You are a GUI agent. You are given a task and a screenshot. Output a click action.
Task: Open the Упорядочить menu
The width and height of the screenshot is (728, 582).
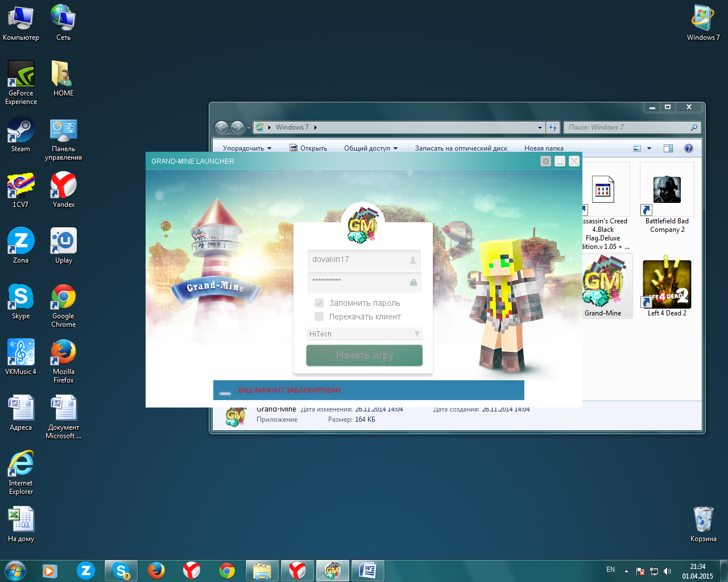coord(247,148)
